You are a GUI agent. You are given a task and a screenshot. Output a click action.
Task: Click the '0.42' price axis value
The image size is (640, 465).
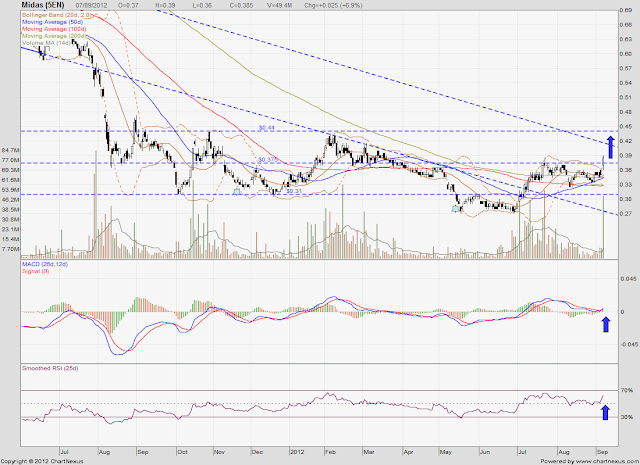point(626,141)
